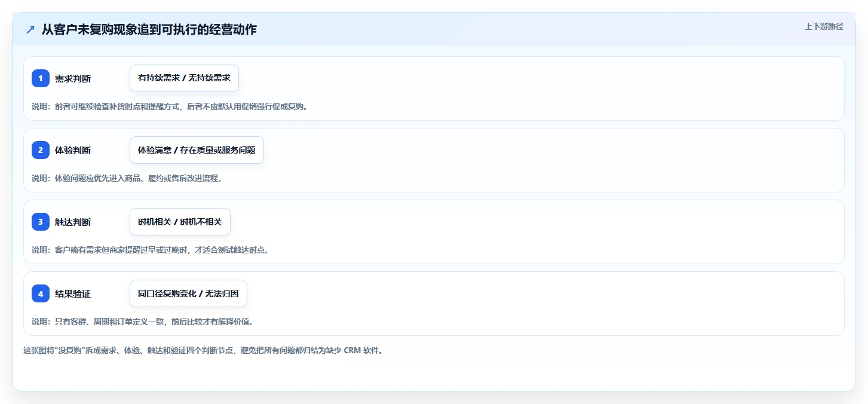Click the 体验判断 step label
Screen dimensions: 868x404
73,150
